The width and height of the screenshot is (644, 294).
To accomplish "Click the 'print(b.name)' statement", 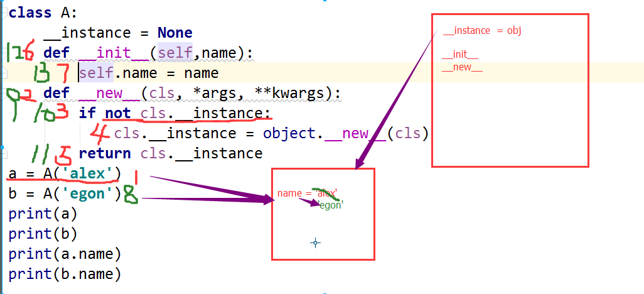I will tap(65, 274).
